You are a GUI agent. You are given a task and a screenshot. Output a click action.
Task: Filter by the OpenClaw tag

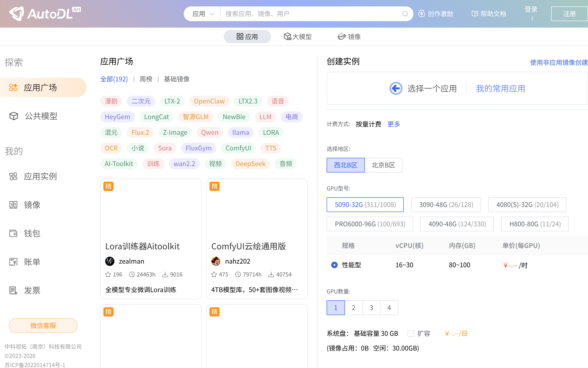coord(209,101)
